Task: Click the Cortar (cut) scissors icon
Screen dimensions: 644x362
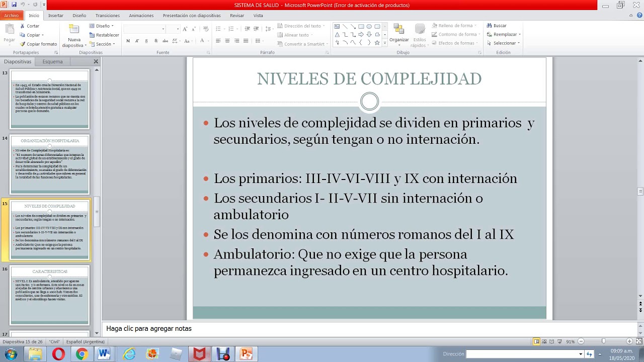Action: coord(22,26)
